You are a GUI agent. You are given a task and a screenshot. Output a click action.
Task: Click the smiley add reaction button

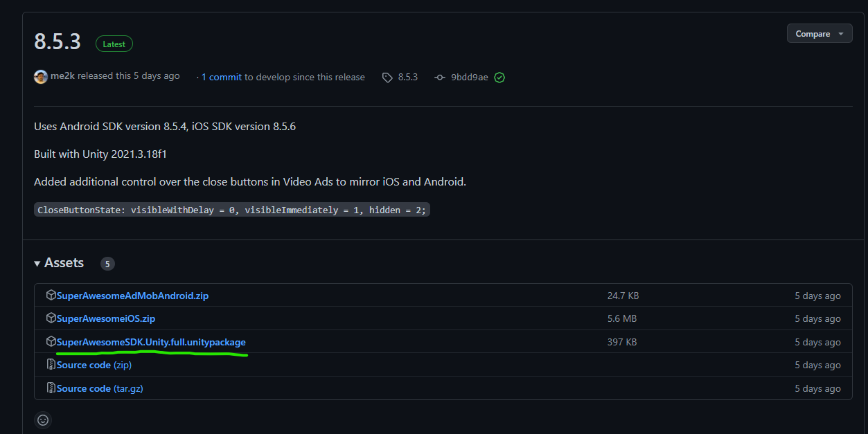tap(43, 419)
